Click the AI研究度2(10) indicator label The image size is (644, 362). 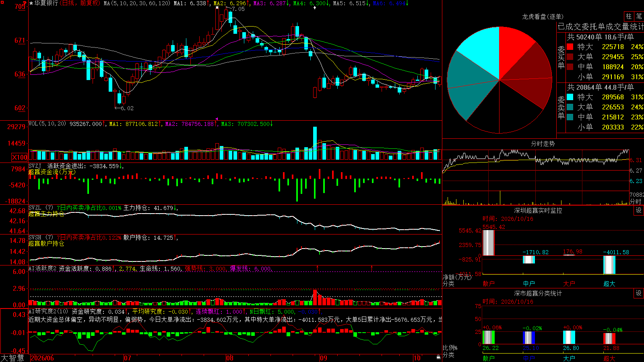[x=49, y=311]
